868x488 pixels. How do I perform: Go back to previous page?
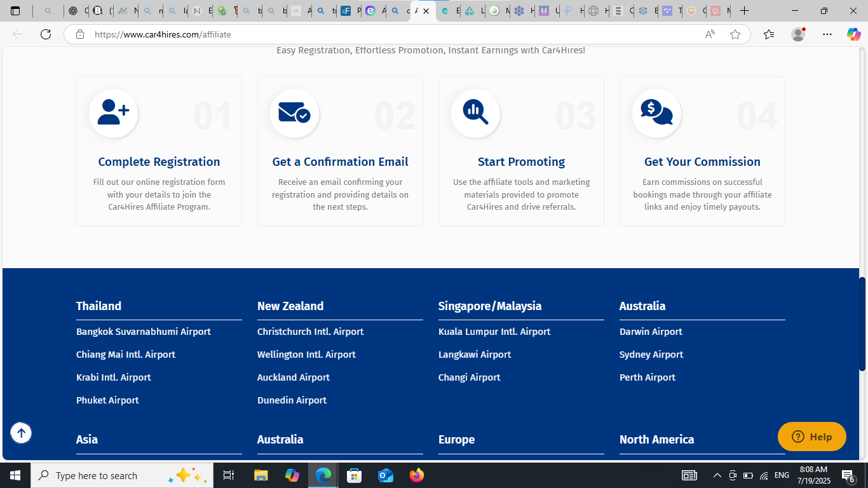18,34
